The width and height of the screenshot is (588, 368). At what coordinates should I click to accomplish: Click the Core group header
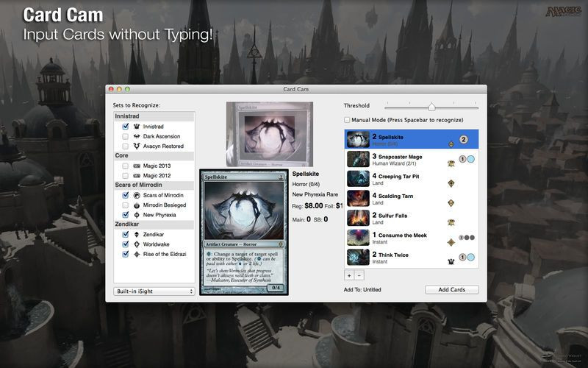click(x=154, y=155)
